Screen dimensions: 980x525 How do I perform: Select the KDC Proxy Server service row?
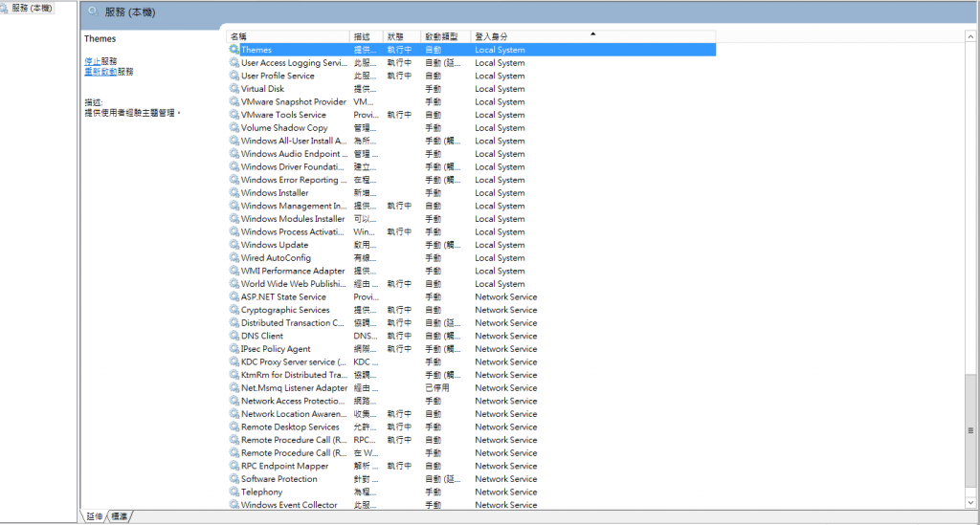point(471,361)
